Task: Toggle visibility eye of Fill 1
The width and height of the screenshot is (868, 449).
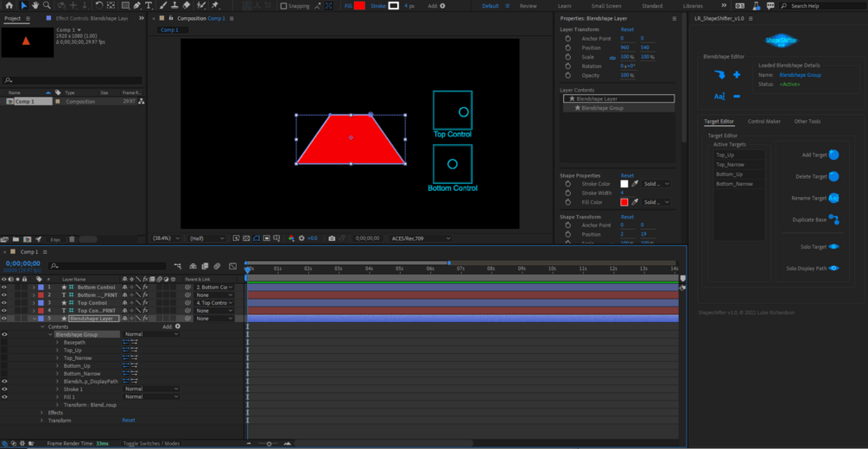Action: tap(4, 397)
